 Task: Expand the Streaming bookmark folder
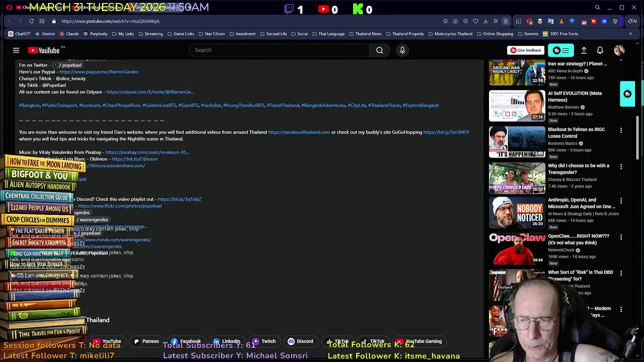pos(150,34)
